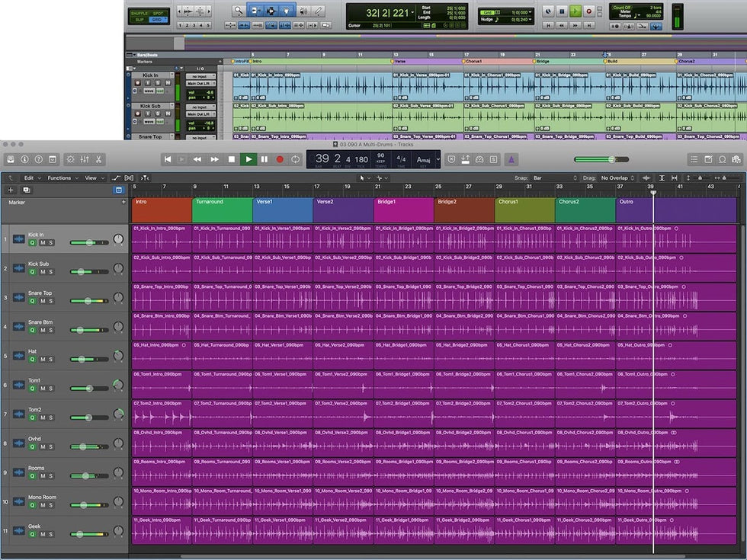Toggle Cycle mode in the transport
This screenshot has width=747, height=560.
(296, 159)
